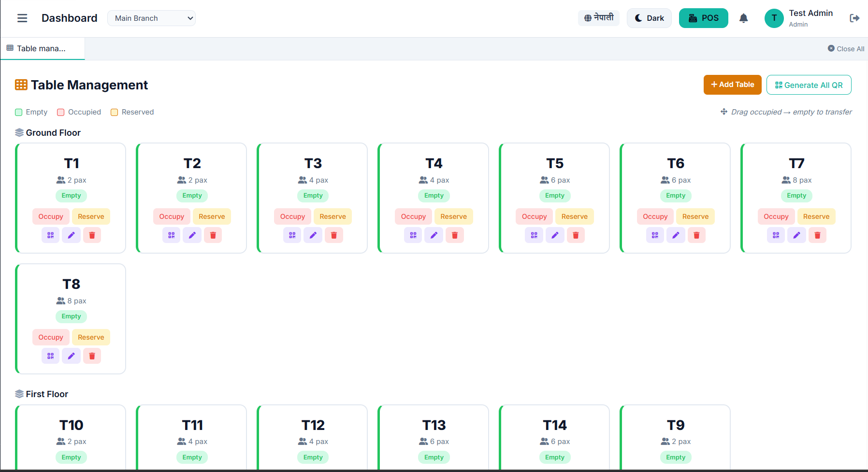Open the POS screen

(x=704, y=18)
